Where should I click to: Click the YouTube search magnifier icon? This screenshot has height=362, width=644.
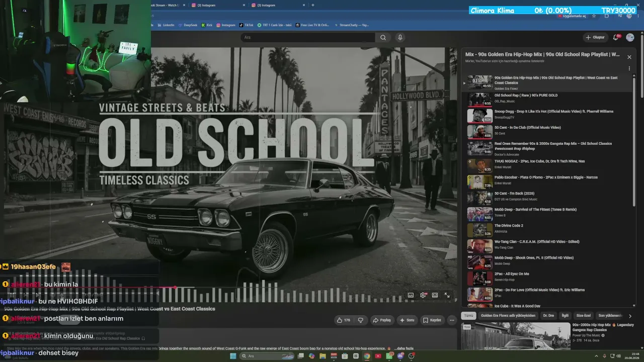[383, 37]
